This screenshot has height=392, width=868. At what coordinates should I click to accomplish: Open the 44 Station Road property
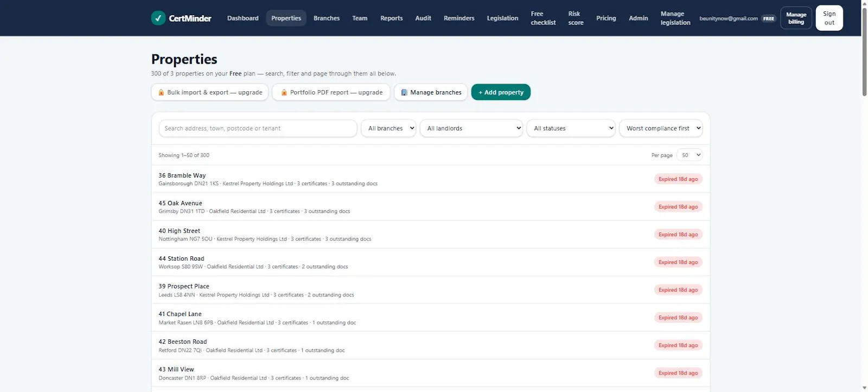[430, 262]
